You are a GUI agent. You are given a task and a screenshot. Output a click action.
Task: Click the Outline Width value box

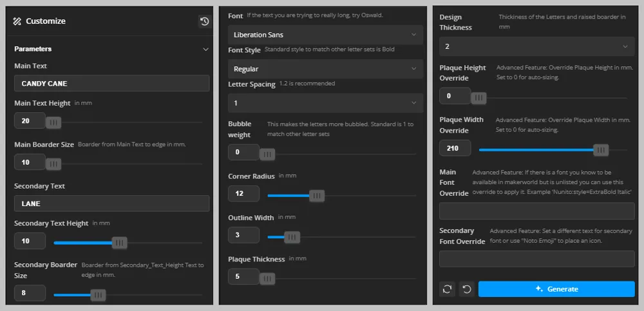tap(244, 235)
